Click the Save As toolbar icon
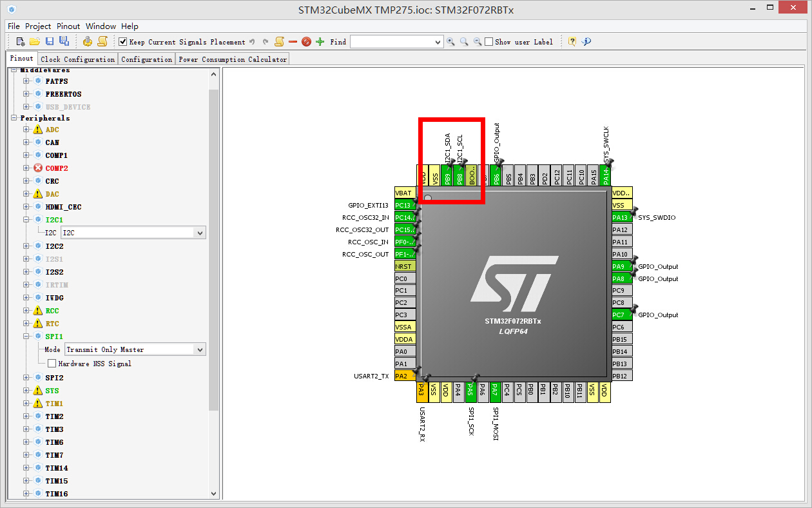 pos(64,41)
